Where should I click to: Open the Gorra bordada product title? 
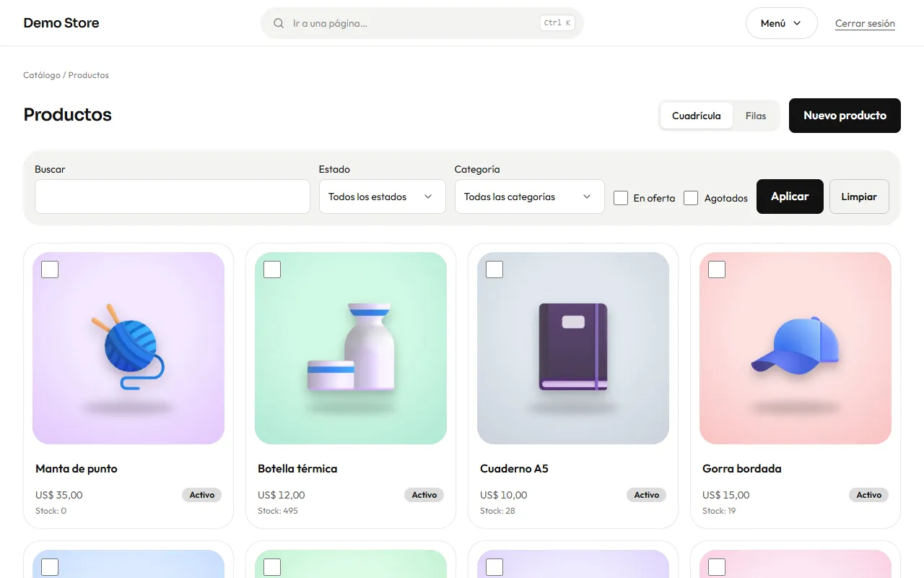tap(742, 469)
